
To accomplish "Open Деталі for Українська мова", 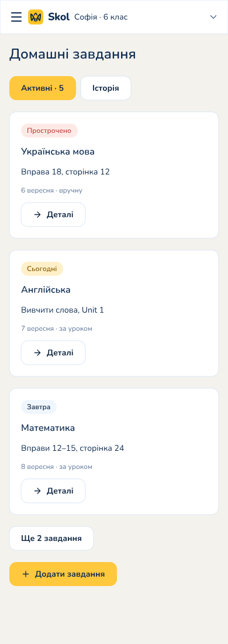I will coord(53,214).
